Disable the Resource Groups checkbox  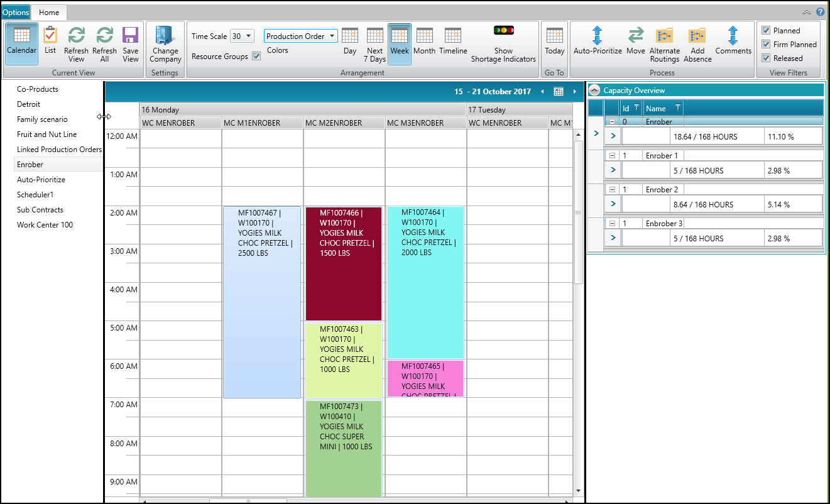point(256,56)
